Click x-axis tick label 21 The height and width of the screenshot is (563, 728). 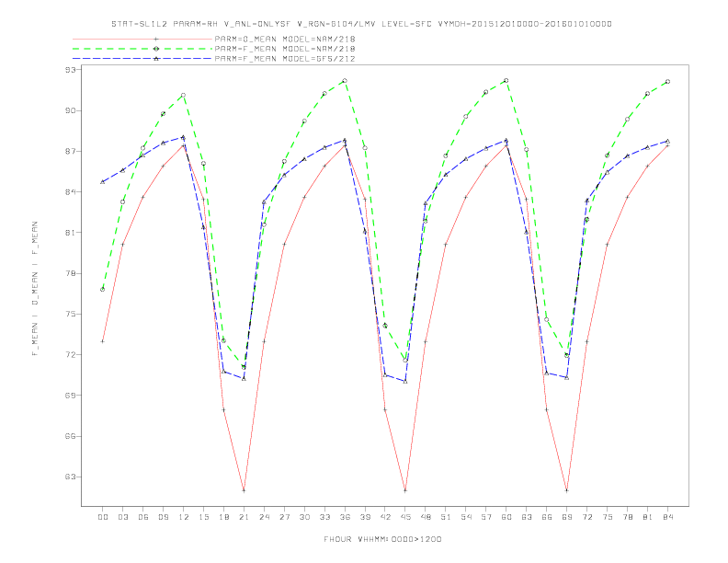(244, 517)
